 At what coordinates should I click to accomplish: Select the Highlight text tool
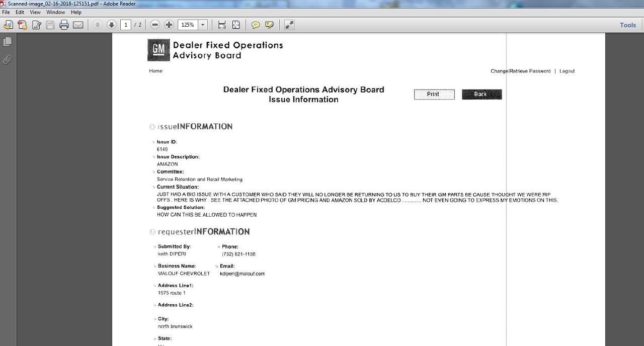[x=270, y=25]
